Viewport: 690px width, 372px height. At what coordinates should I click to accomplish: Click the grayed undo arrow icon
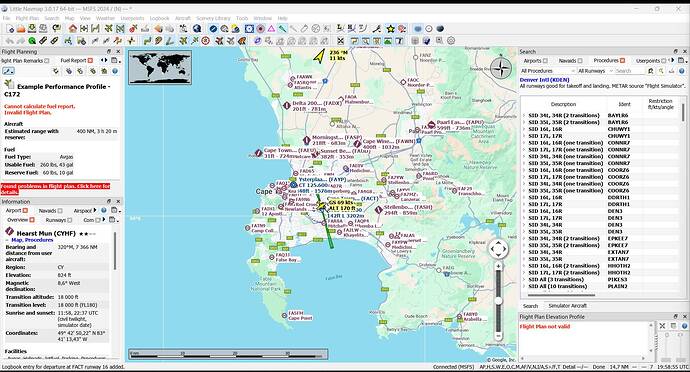[9, 41]
